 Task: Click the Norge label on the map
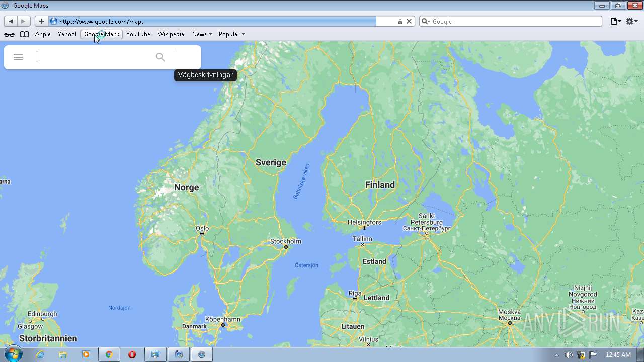187,187
